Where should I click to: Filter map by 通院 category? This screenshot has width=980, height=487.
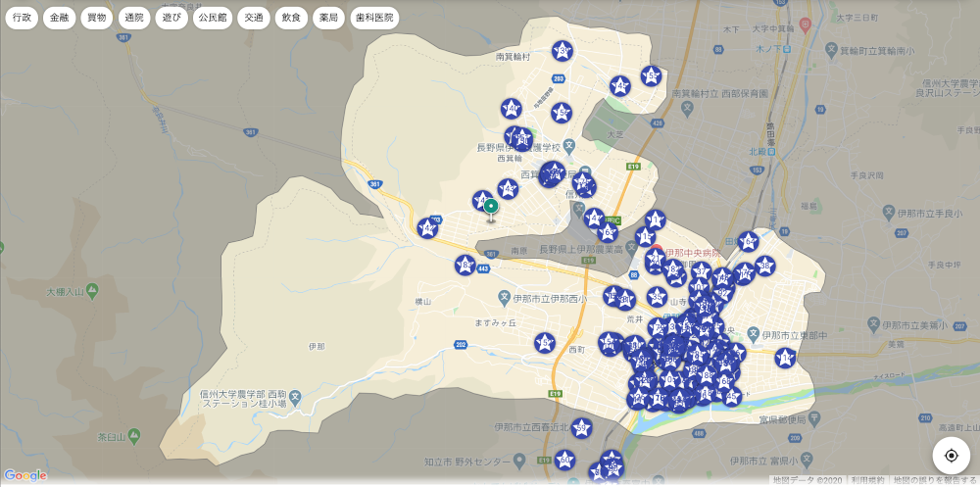pos(133,18)
